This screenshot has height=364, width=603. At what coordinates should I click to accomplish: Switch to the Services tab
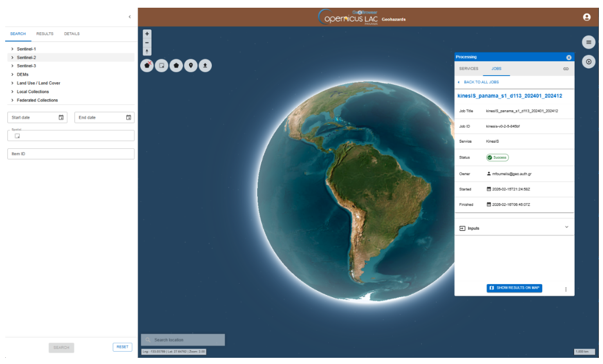pos(468,68)
